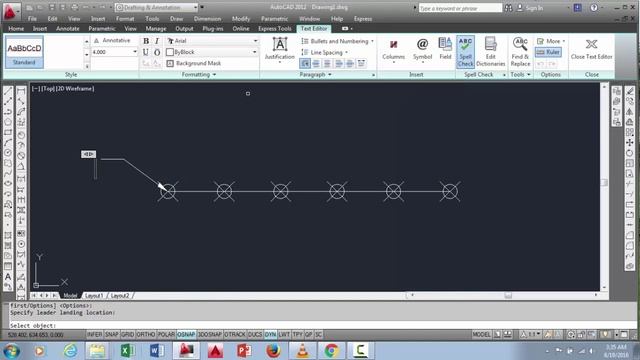640x360 pixels.
Task: Open the Home ribbon tab
Action: click(x=16, y=29)
